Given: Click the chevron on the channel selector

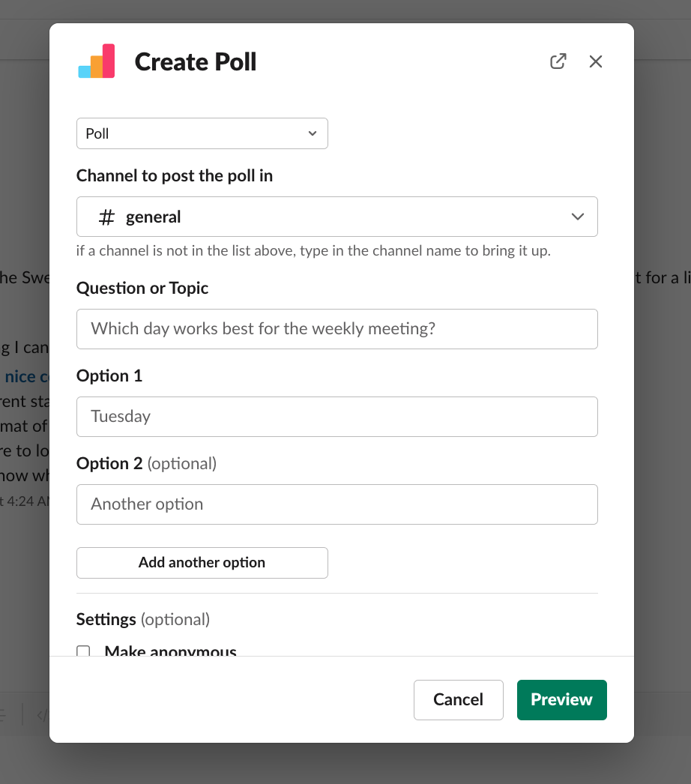Looking at the screenshot, I should pos(577,217).
